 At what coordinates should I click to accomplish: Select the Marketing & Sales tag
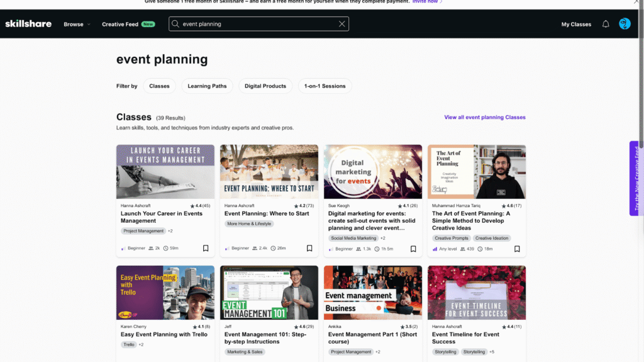(245, 352)
